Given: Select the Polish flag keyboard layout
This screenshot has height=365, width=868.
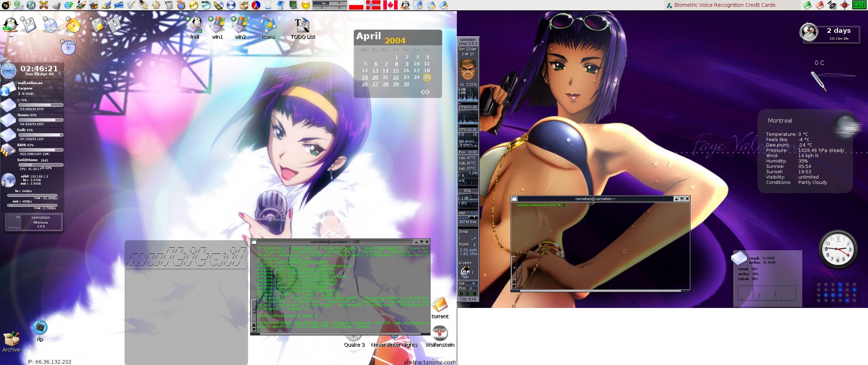Looking at the screenshot, I should (356, 5).
